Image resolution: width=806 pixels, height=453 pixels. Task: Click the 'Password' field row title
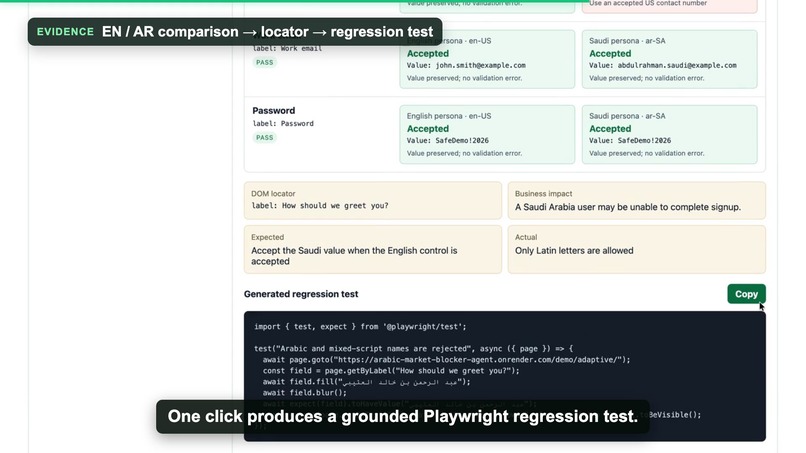pyautogui.click(x=273, y=111)
